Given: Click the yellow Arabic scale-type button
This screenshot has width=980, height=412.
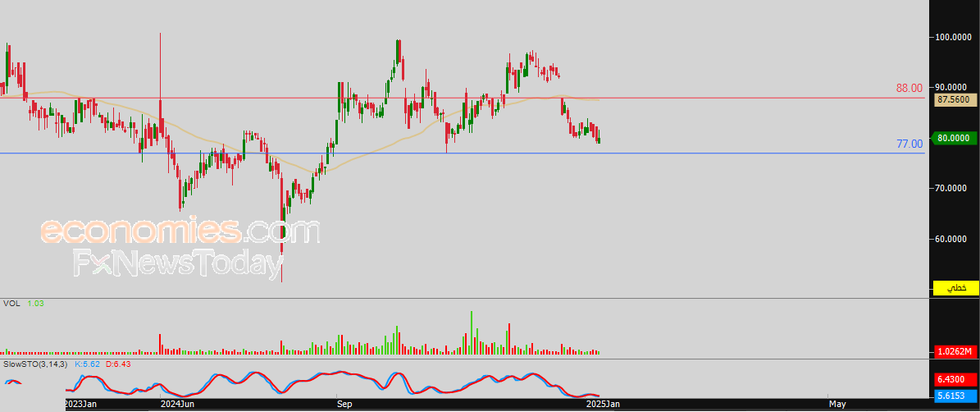Looking at the screenshot, I should click(954, 287).
